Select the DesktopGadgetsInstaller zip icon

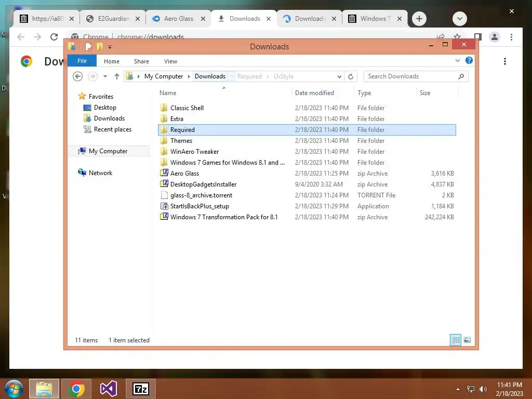[x=164, y=184]
